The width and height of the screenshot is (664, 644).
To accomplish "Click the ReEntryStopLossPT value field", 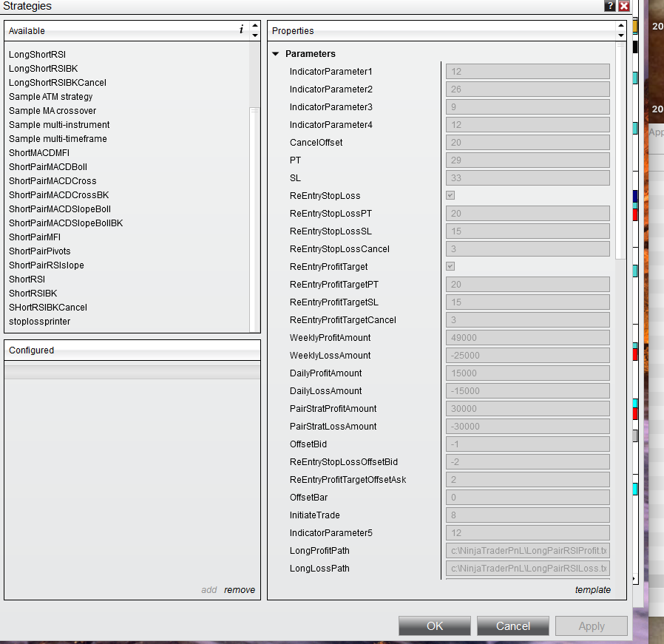I will (x=528, y=214).
